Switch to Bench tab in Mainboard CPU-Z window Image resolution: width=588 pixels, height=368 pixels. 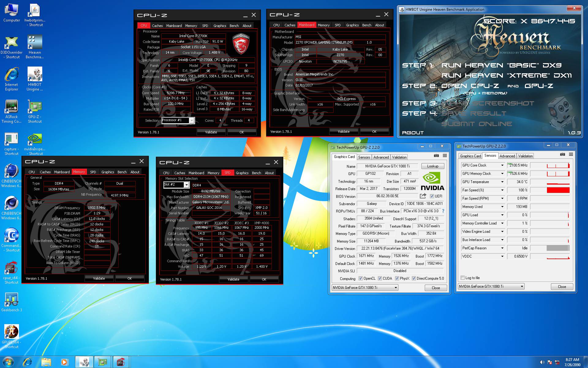367,25
